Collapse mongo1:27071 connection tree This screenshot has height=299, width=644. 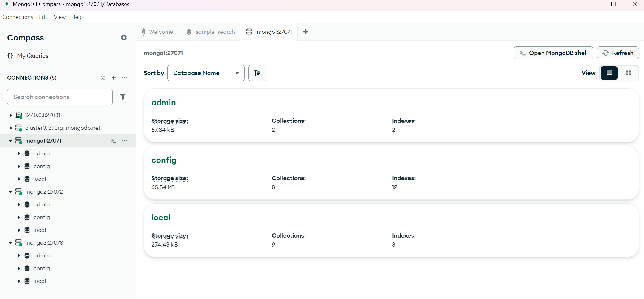tap(11, 141)
